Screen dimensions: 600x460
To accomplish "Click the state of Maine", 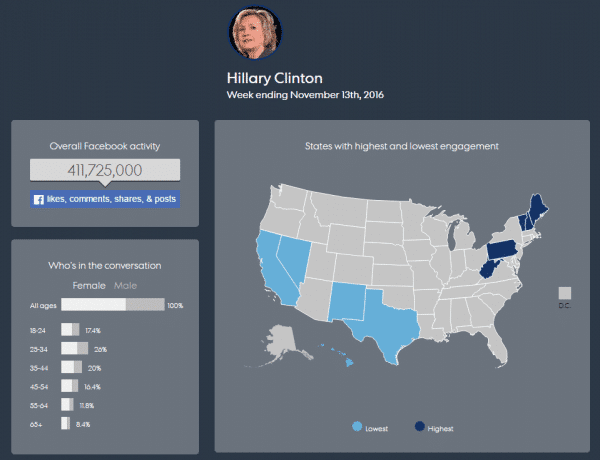I will click(538, 210).
